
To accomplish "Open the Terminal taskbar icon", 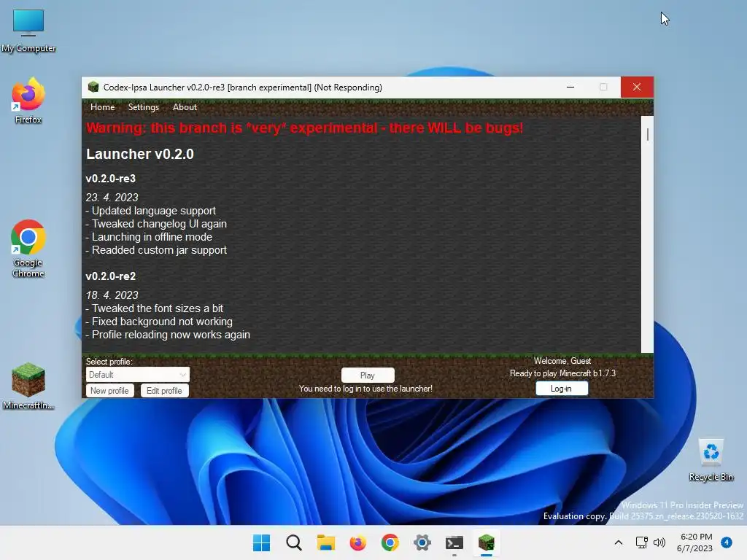I will (x=454, y=542).
